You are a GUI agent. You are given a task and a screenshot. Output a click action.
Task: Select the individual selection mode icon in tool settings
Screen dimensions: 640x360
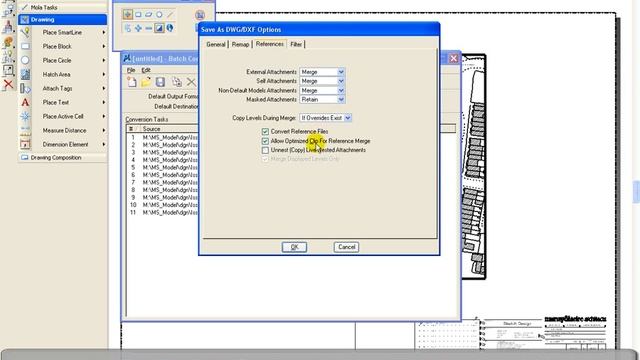click(128, 15)
